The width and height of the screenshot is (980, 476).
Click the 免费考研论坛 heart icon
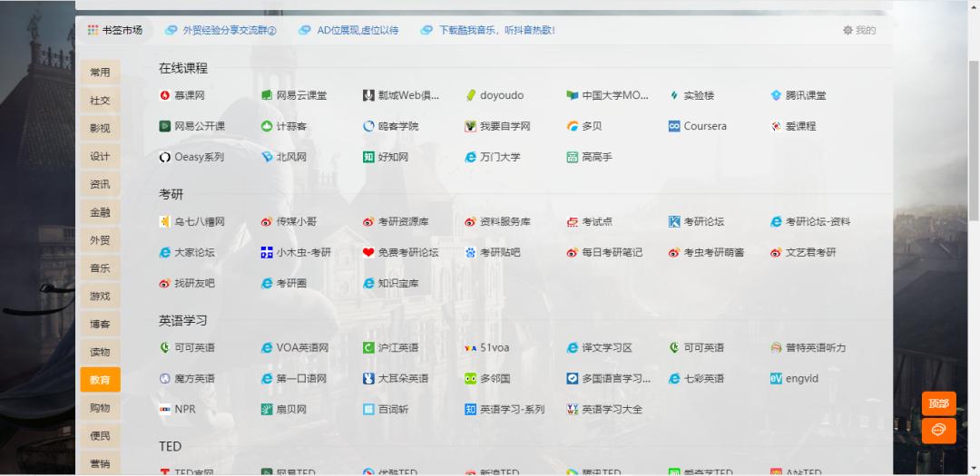click(368, 252)
